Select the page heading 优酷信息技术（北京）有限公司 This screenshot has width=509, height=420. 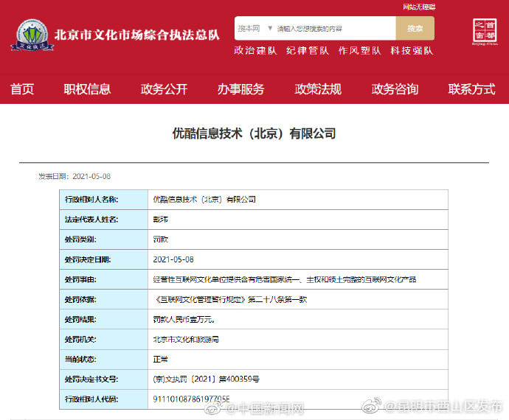[254, 133]
